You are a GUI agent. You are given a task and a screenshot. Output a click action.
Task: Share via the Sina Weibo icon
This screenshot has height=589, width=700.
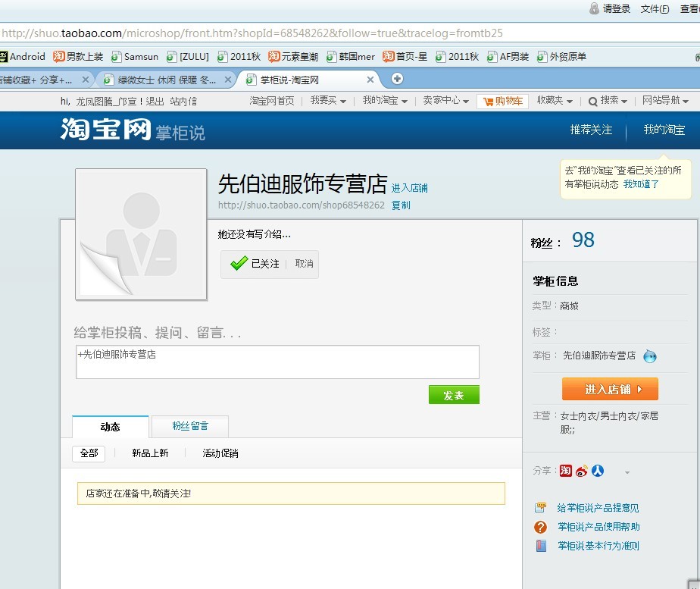(581, 471)
